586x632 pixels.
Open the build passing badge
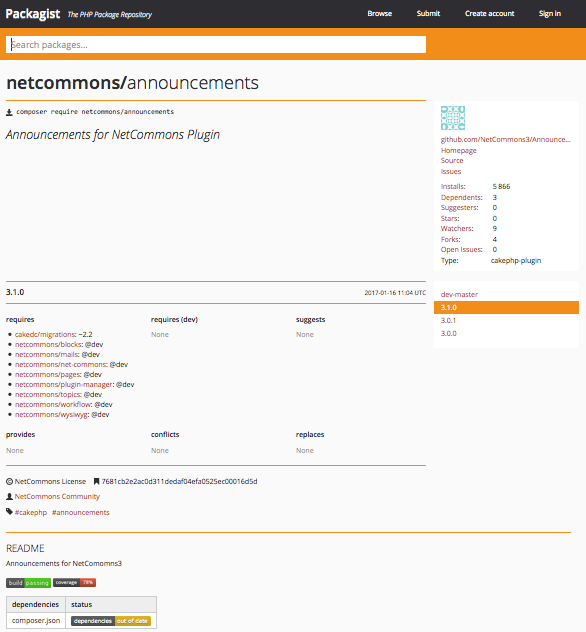[28, 583]
